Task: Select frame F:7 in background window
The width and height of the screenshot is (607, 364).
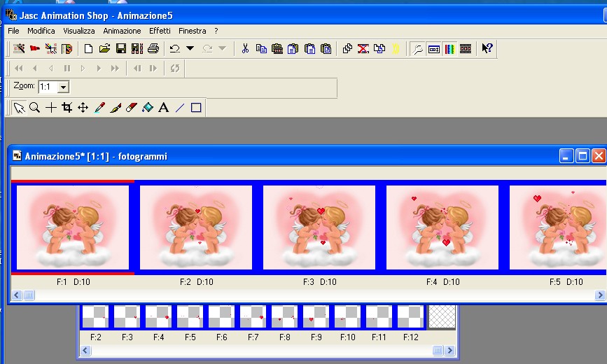Action: coord(253,316)
